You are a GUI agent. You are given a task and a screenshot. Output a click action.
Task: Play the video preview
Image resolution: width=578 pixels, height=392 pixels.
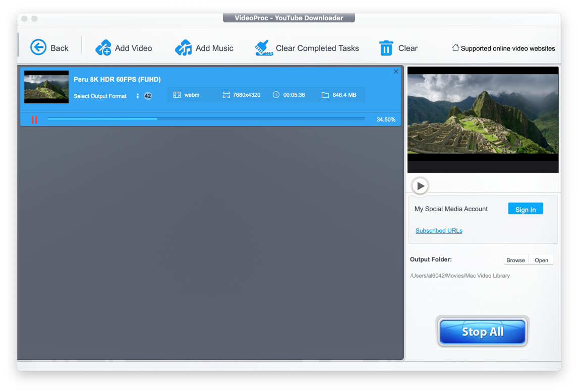420,186
